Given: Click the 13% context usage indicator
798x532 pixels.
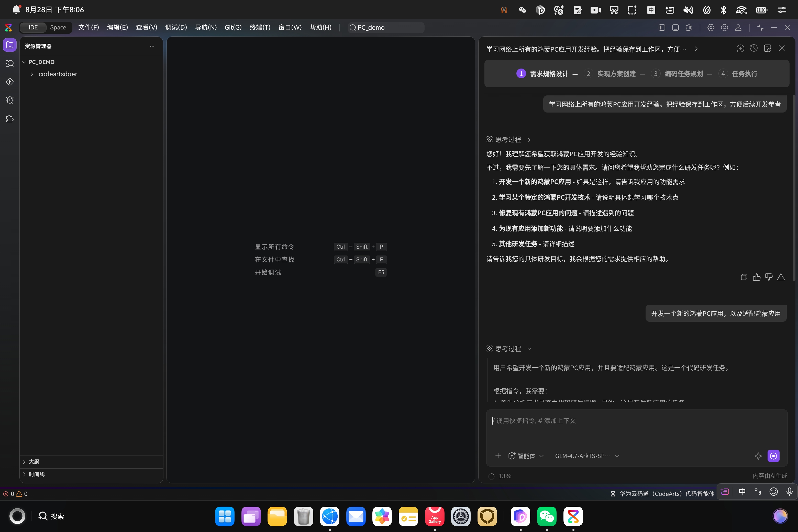Looking at the screenshot, I should pos(500,476).
